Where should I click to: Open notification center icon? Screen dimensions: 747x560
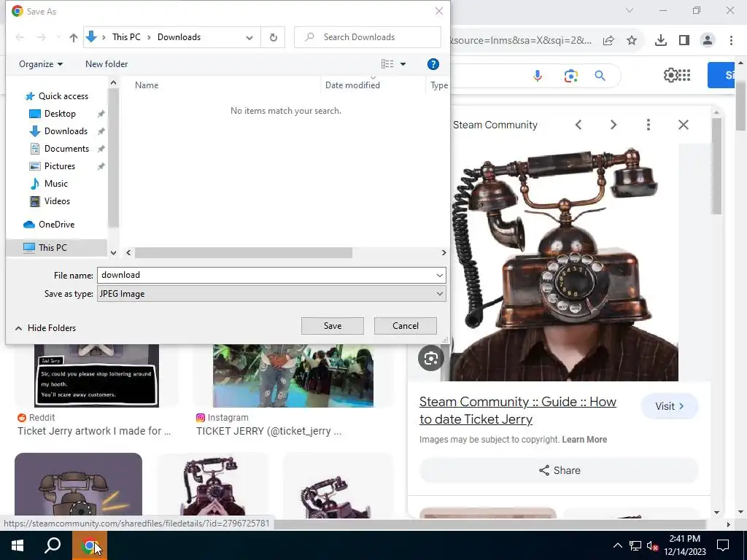tap(723, 545)
